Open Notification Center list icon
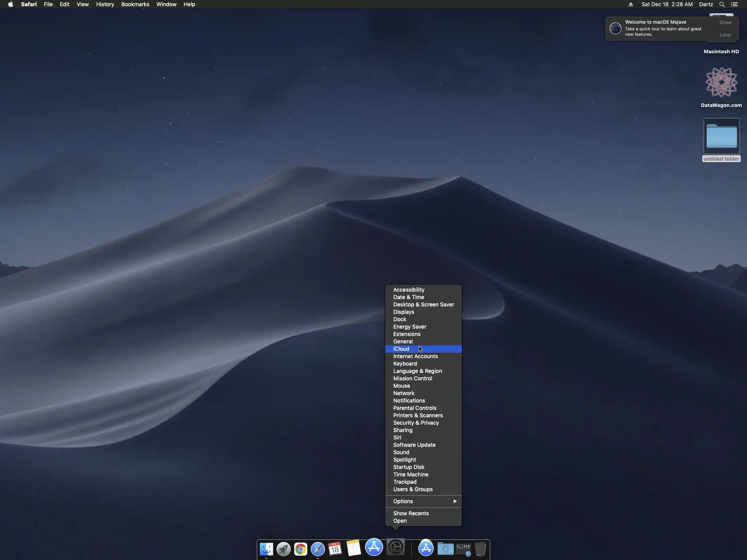This screenshot has width=747, height=560. (x=735, y=4)
